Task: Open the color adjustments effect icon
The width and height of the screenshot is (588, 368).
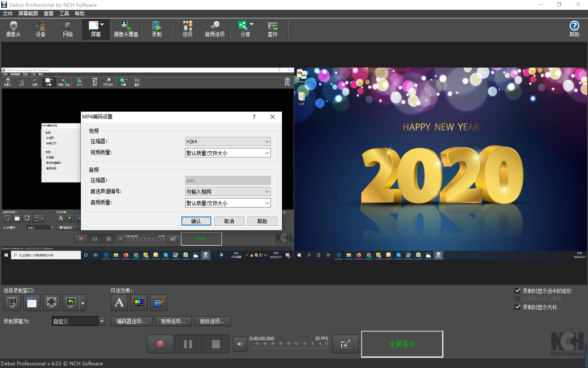Action: click(139, 303)
